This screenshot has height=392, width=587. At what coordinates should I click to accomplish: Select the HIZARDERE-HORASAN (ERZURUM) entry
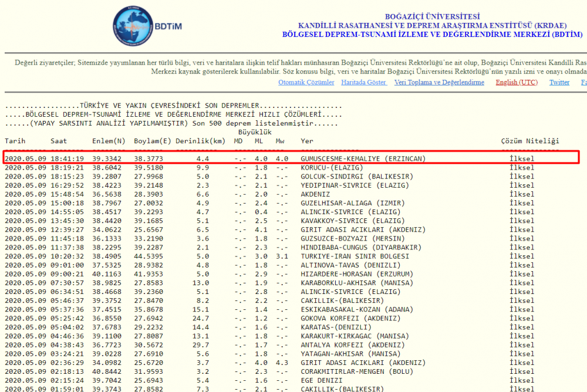352,274
